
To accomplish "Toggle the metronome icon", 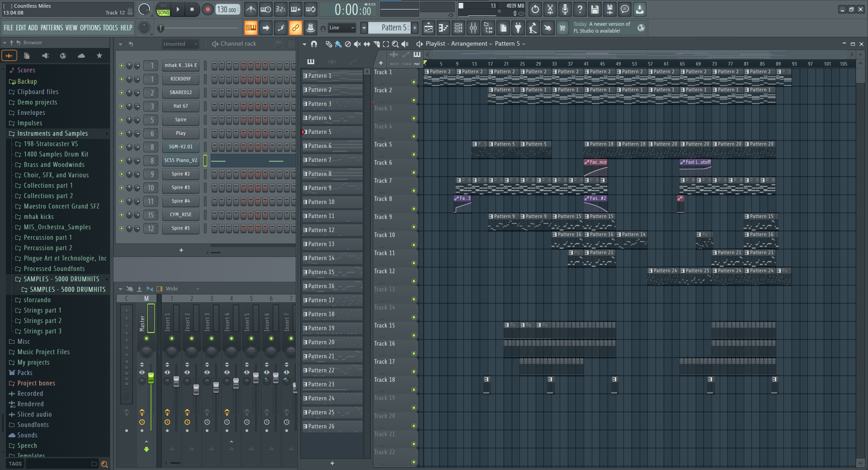I will (x=251, y=9).
